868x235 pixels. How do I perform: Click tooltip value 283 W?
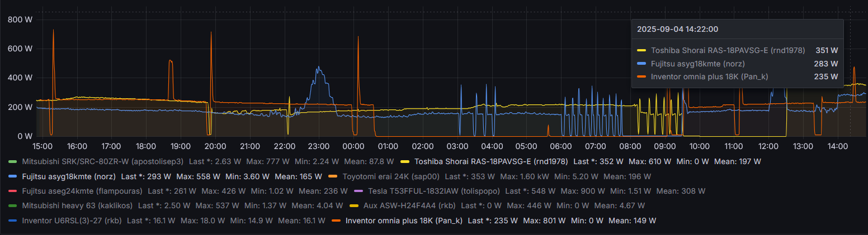click(x=827, y=64)
